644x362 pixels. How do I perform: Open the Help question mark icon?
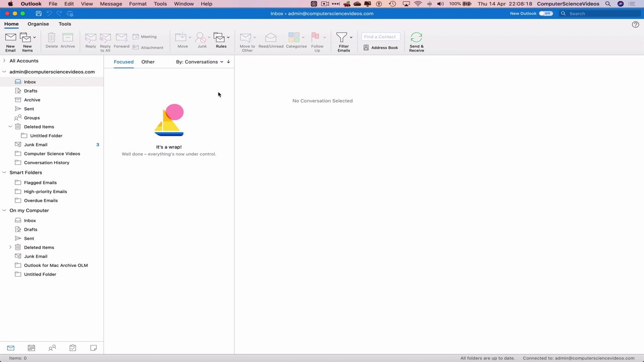click(635, 24)
